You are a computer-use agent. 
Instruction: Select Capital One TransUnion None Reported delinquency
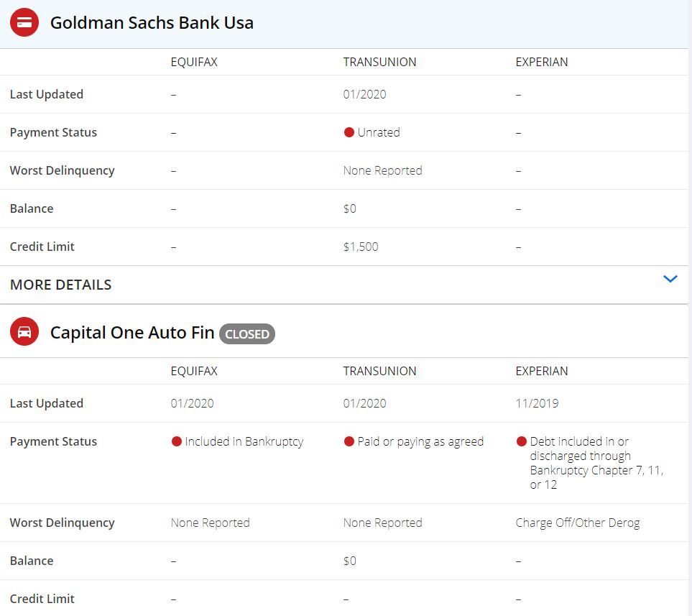382,523
